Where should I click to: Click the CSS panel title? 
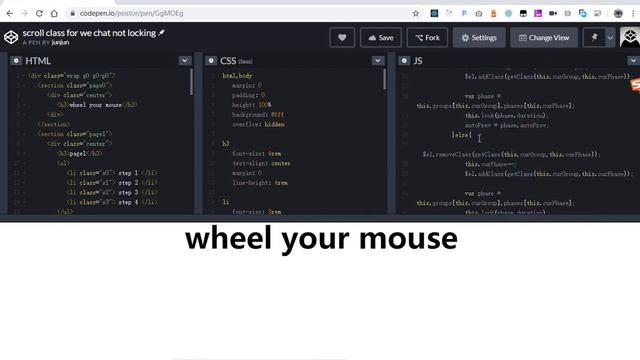228,61
